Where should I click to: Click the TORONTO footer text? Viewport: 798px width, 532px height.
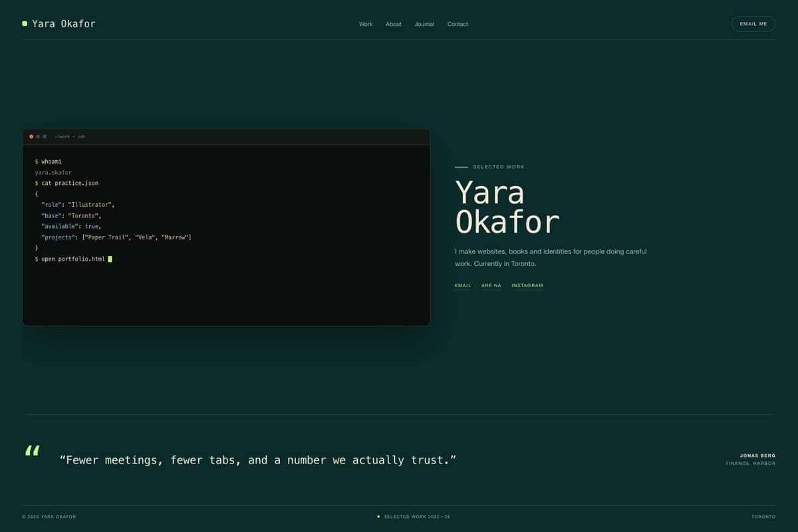[x=763, y=517]
